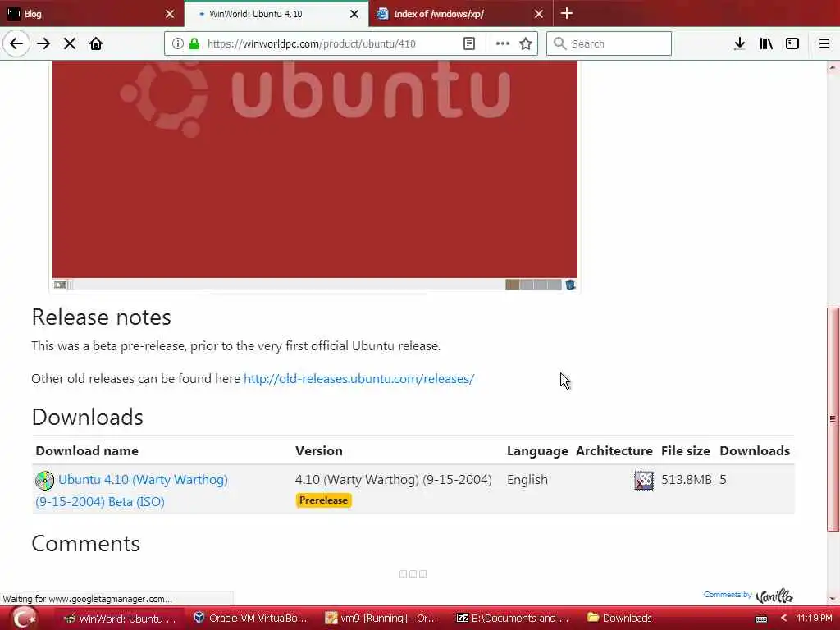Click the scrollbar up arrow
The width and height of the screenshot is (840, 630).
833,67
